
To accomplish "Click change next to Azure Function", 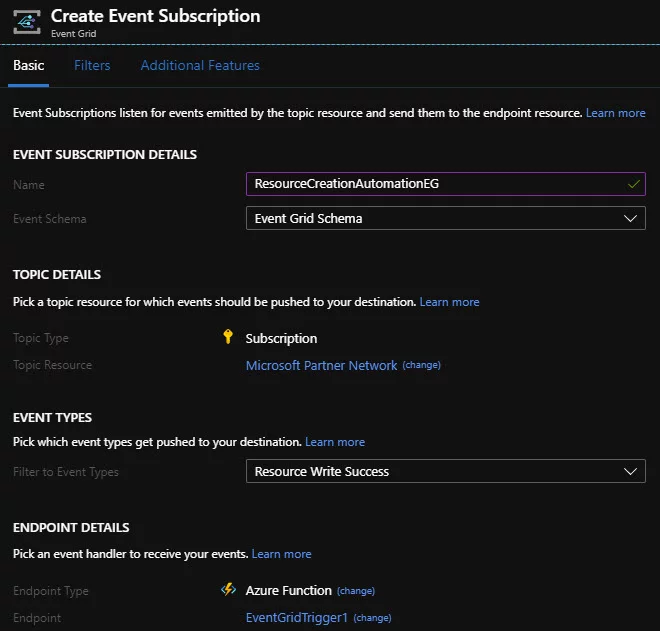I will (x=356, y=591).
